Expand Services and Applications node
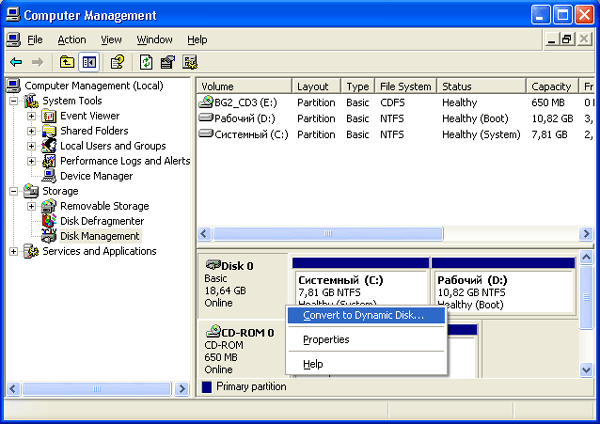600x424 pixels. tap(14, 252)
